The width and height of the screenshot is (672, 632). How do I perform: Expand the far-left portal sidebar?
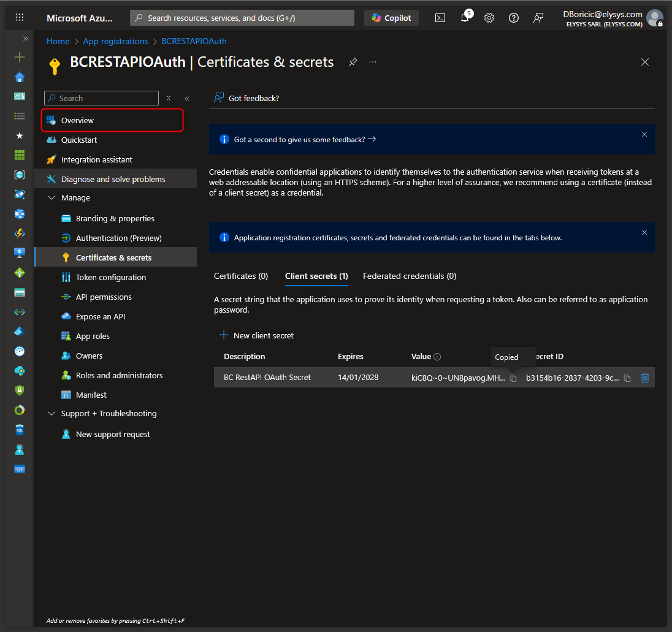(x=26, y=39)
